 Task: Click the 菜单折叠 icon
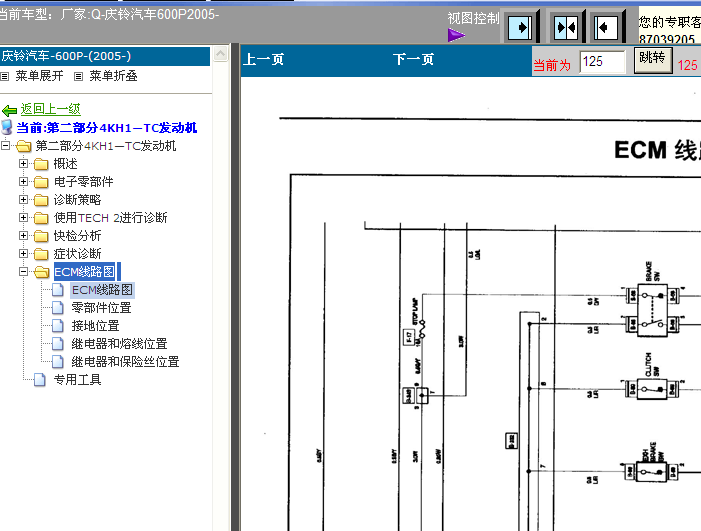(78, 76)
